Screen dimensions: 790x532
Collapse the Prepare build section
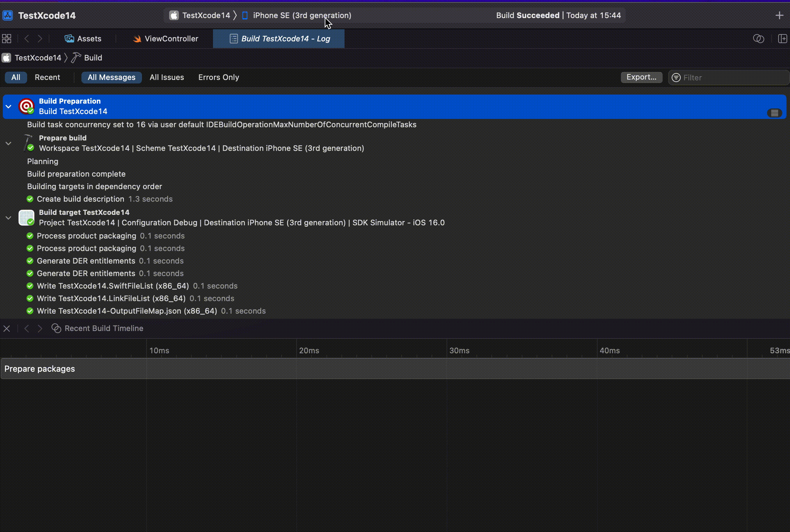[x=9, y=143]
